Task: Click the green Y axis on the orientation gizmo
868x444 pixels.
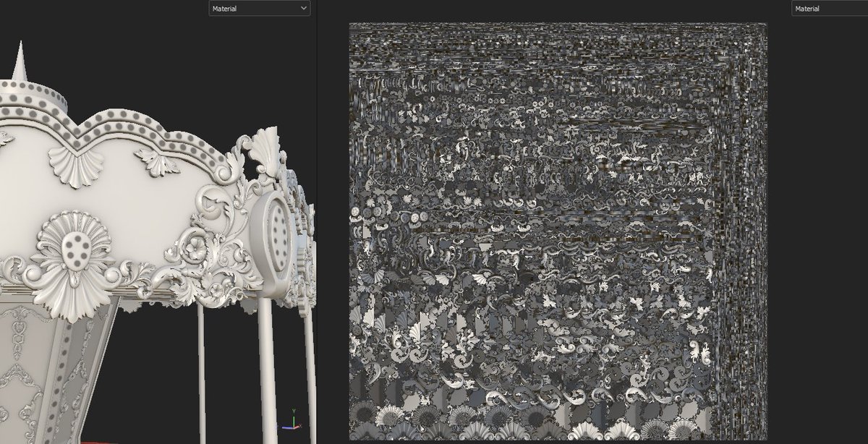Action: tap(294, 419)
